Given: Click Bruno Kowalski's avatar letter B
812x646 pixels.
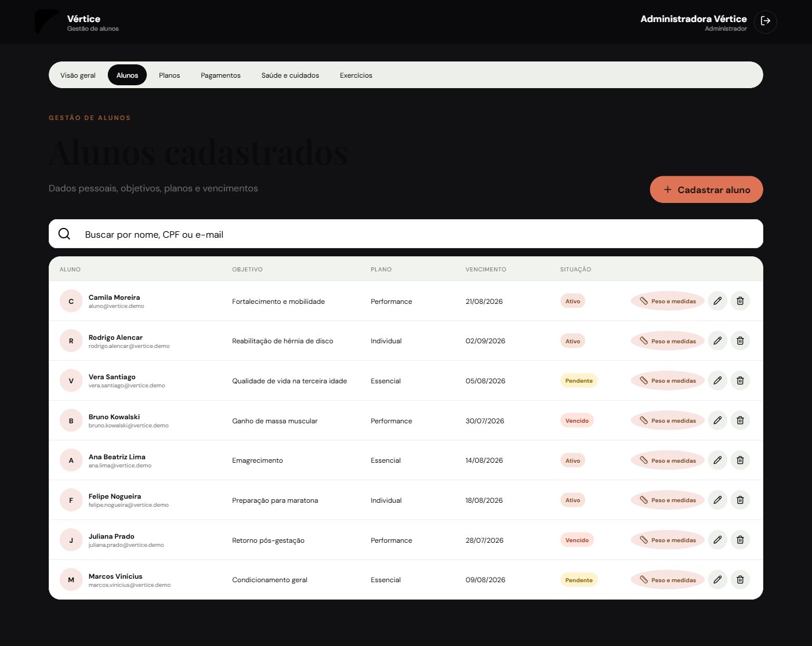Looking at the screenshot, I should click(x=71, y=420).
